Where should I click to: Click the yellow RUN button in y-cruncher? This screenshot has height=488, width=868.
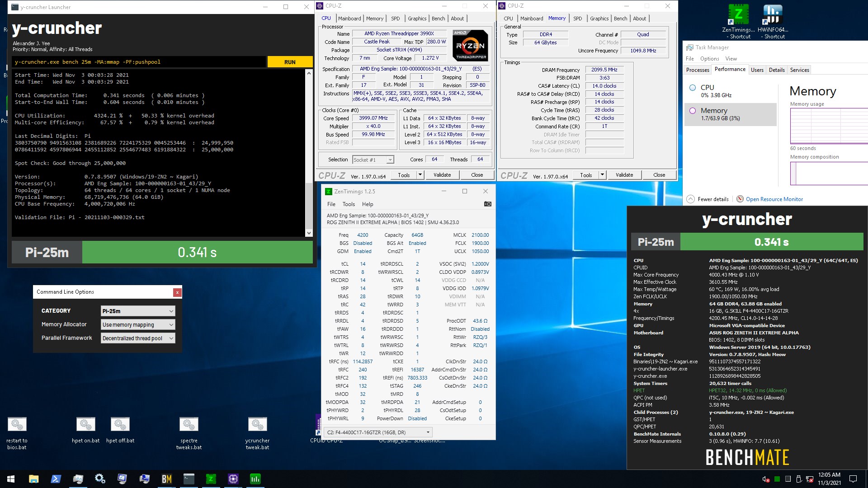pos(290,62)
